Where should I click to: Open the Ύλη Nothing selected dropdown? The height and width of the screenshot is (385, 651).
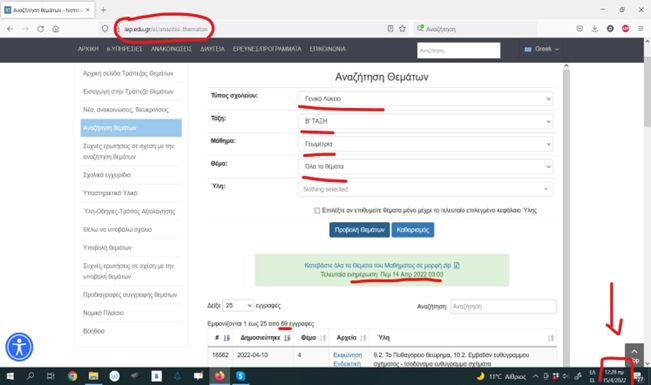(x=425, y=189)
